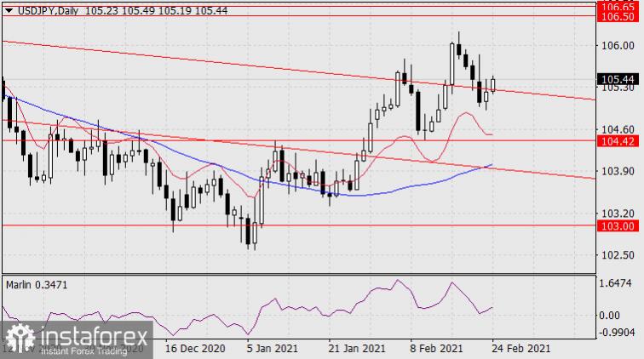Click the 106.00 price axis value
644x359 pixels.
coord(618,46)
